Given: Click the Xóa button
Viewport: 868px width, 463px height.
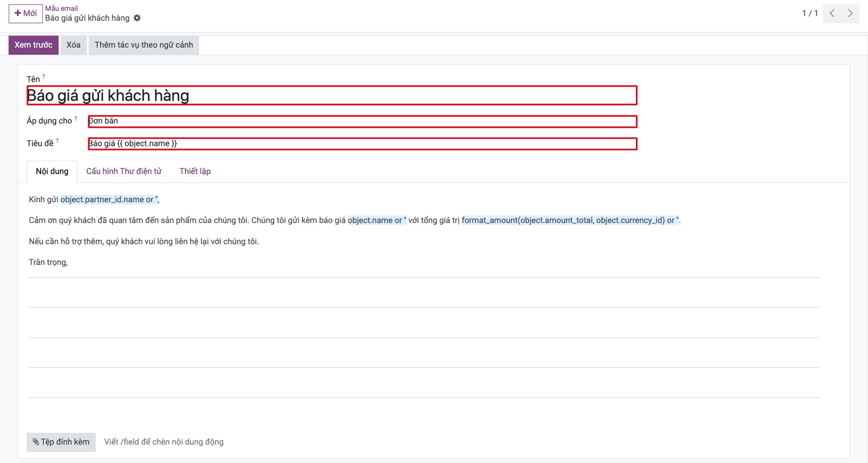Looking at the screenshot, I should click(x=73, y=45).
